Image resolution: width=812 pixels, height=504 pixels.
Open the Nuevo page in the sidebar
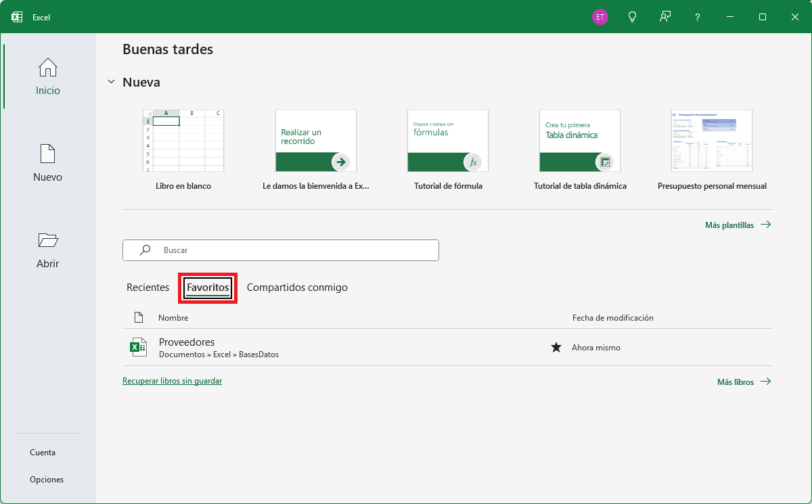tap(48, 163)
